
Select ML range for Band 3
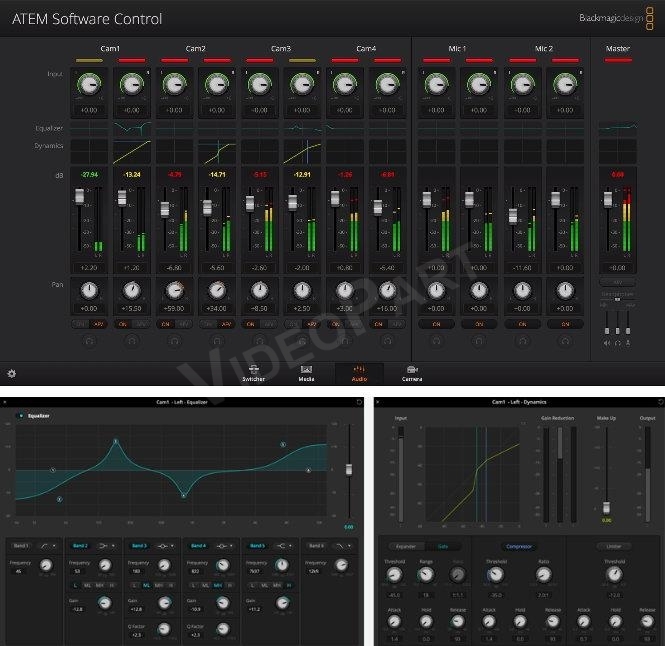(146, 585)
